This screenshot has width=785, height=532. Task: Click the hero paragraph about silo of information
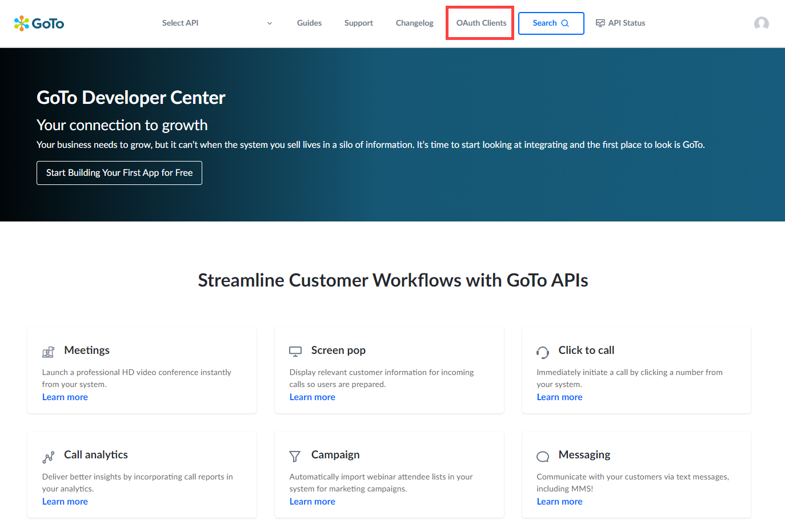click(x=371, y=145)
